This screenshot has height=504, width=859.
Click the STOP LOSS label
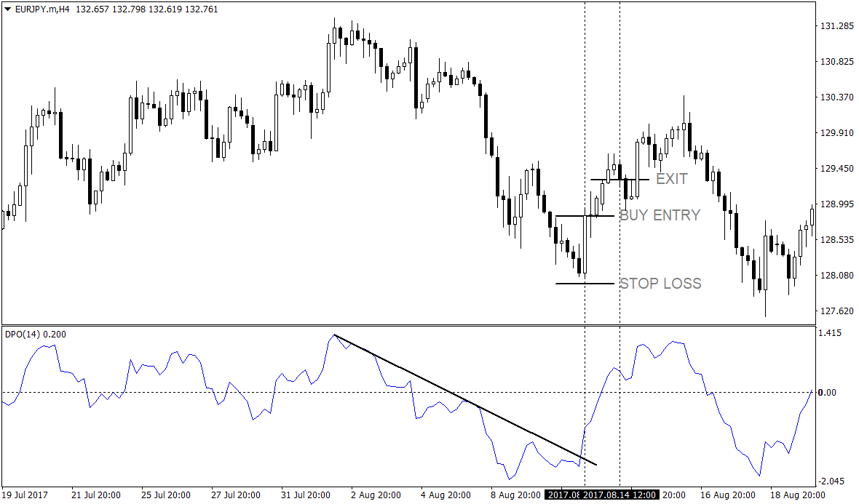(x=661, y=284)
